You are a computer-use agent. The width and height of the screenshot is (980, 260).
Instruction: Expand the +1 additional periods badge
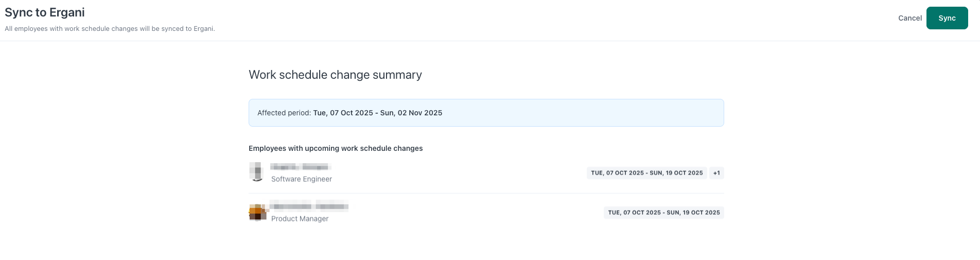pyautogui.click(x=716, y=173)
